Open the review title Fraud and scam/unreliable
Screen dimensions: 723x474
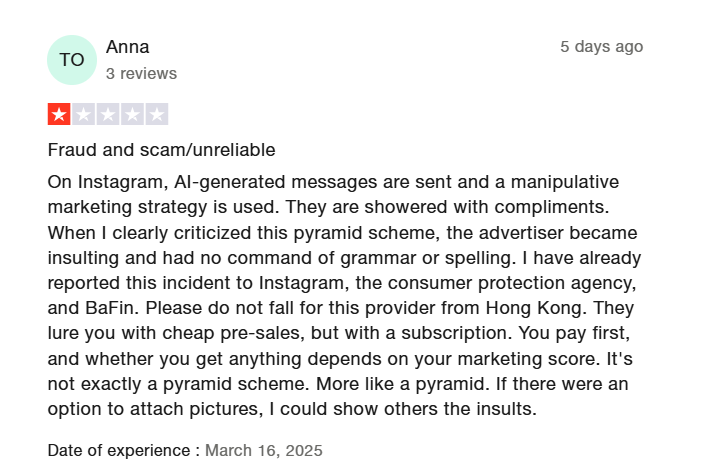coord(161,150)
